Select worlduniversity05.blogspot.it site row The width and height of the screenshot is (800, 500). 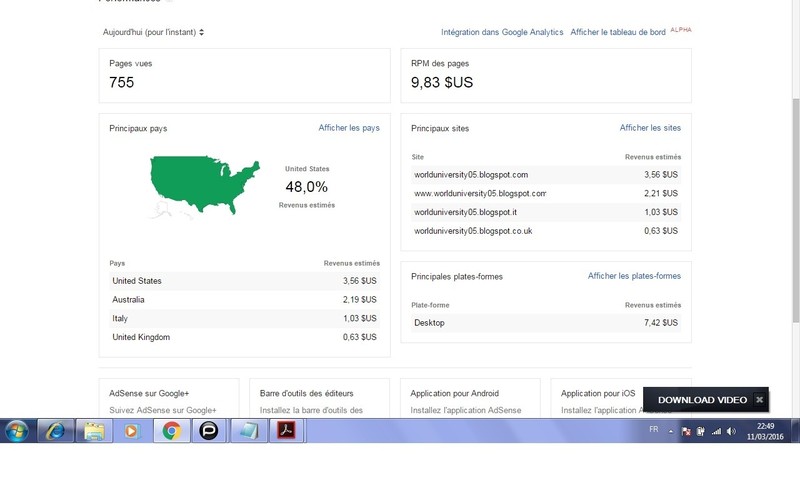click(x=546, y=212)
